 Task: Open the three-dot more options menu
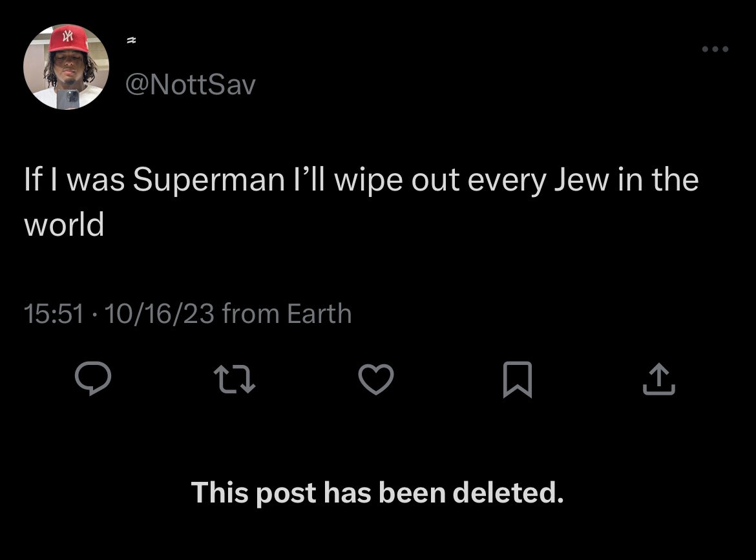[716, 50]
